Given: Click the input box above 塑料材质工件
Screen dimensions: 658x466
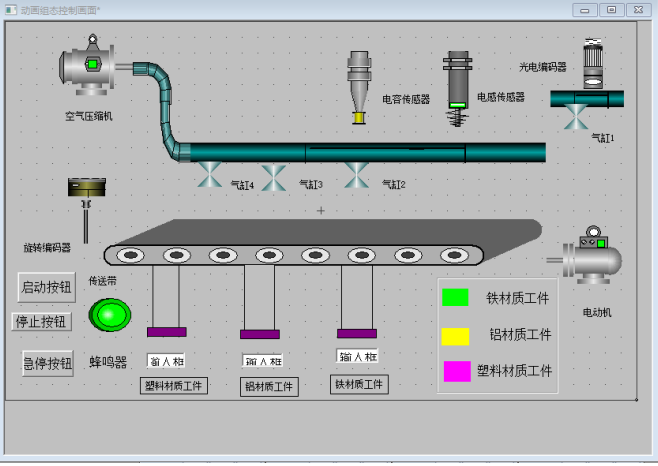Looking at the screenshot, I should [x=166, y=360].
